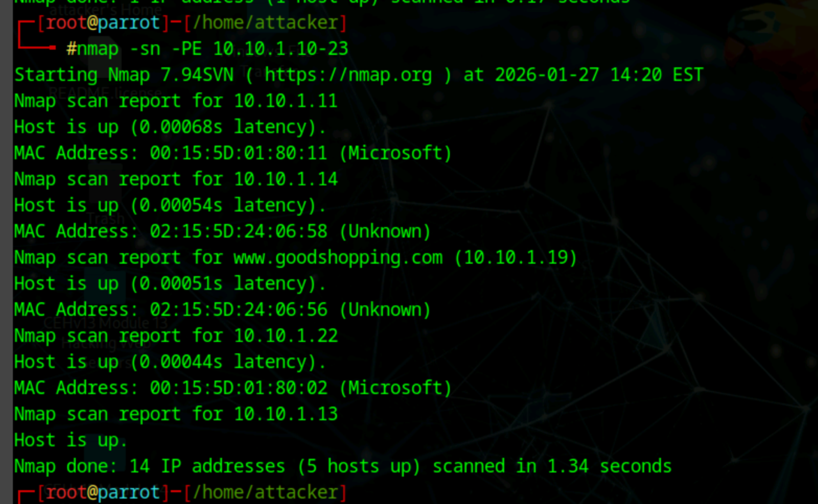Click the scan report IP 10.10.1.22
Viewport: 818px width, 504px height.
(285, 336)
